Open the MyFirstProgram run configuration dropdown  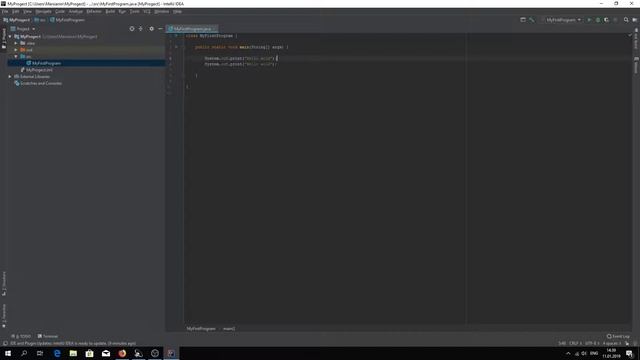click(562, 20)
